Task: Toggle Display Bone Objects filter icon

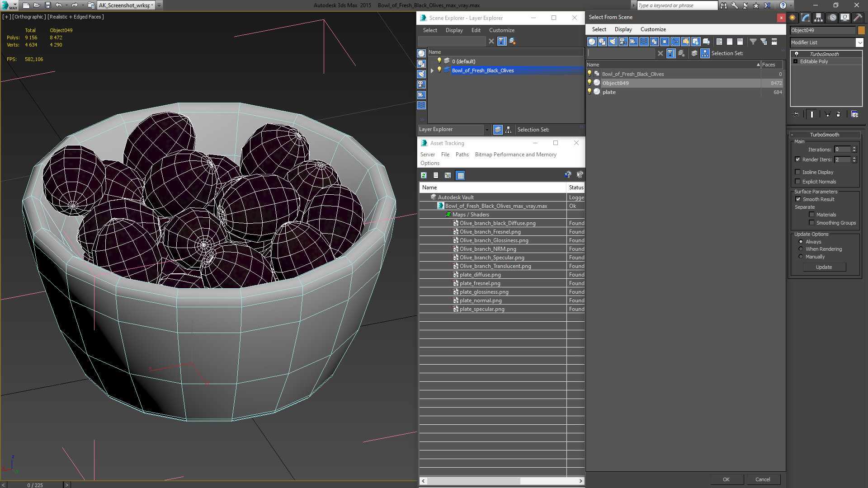Action: [x=675, y=42]
